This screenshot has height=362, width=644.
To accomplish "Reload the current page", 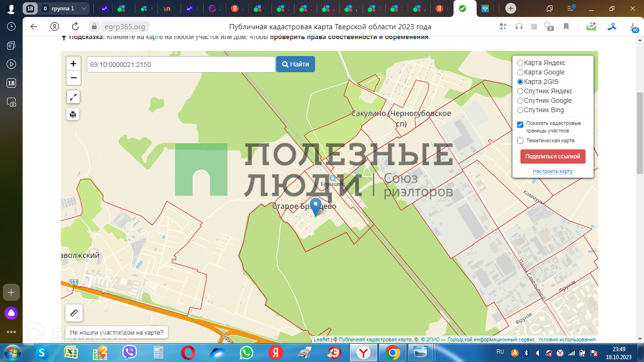I will (x=75, y=26).
